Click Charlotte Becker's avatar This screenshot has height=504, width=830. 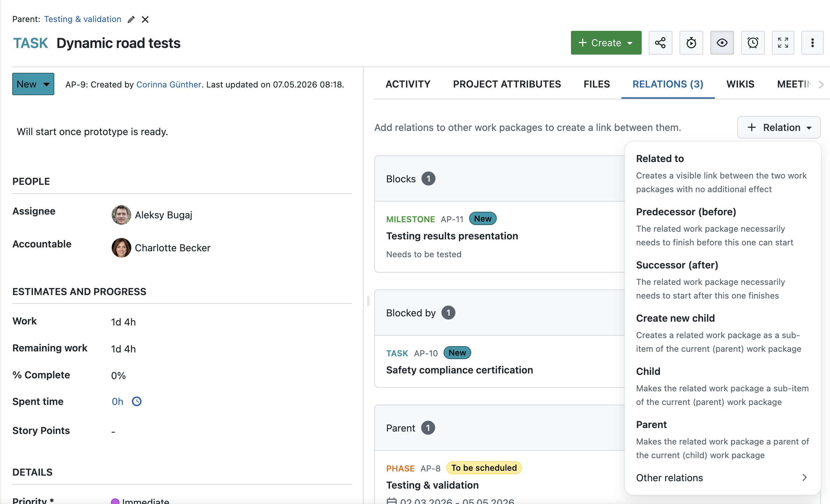coord(121,248)
